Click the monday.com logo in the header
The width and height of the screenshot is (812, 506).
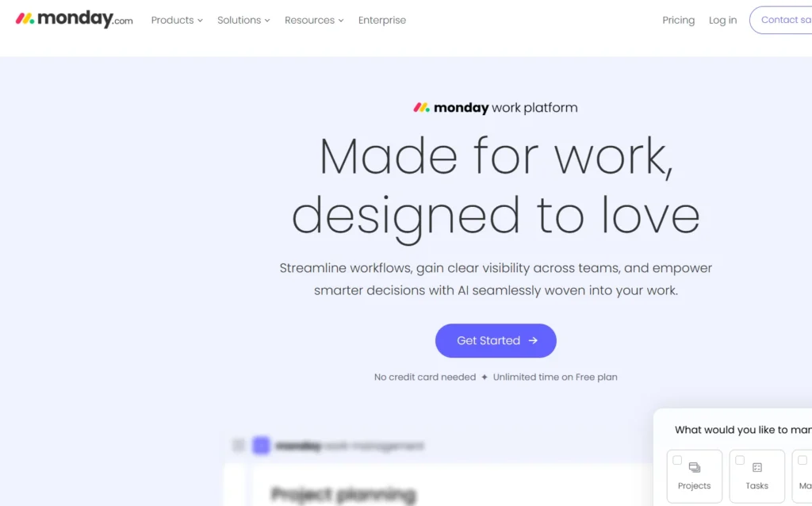coord(74,19)
